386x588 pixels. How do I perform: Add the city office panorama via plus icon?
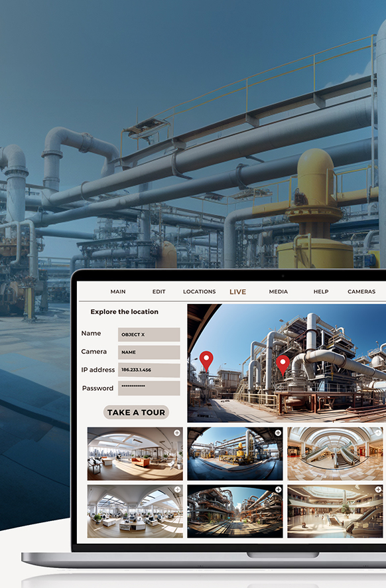(x=177, y=433)
